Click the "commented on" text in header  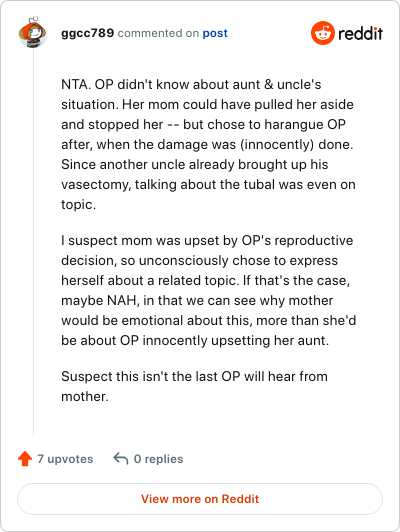158,33
